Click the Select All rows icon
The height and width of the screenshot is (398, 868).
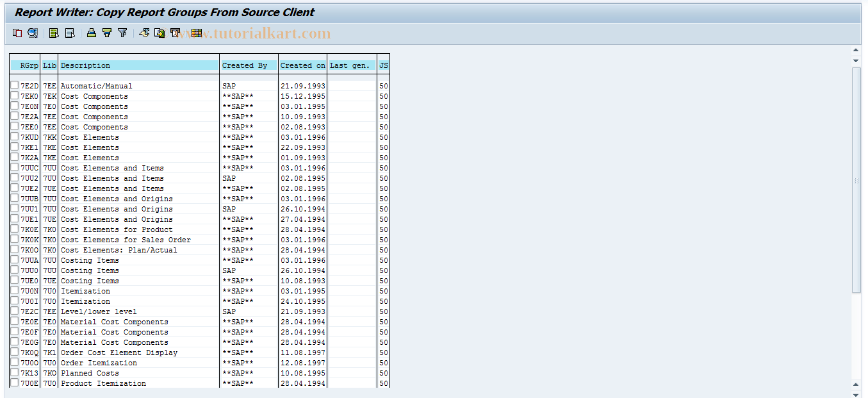point(54,33)
